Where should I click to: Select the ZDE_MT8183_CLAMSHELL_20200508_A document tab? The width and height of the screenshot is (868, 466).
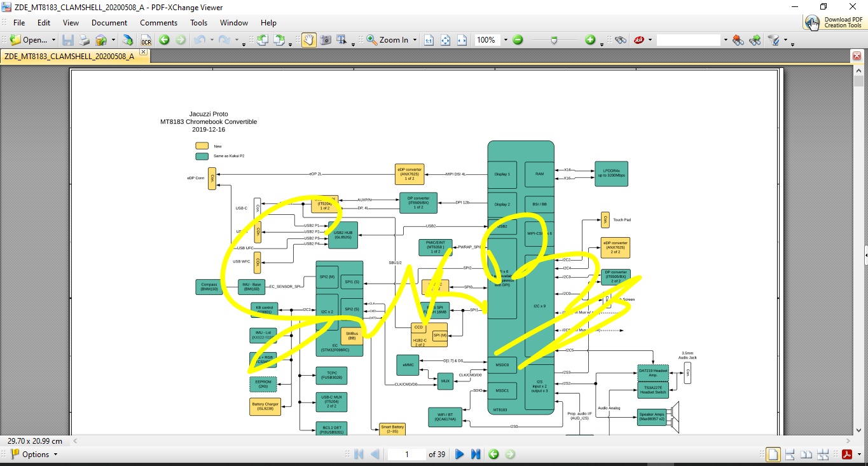(x=69, y=56)
